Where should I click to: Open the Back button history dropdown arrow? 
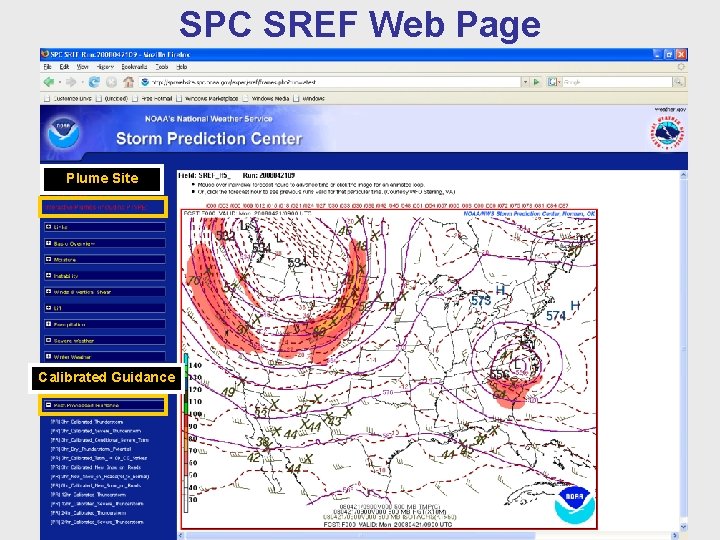point(59,82)
